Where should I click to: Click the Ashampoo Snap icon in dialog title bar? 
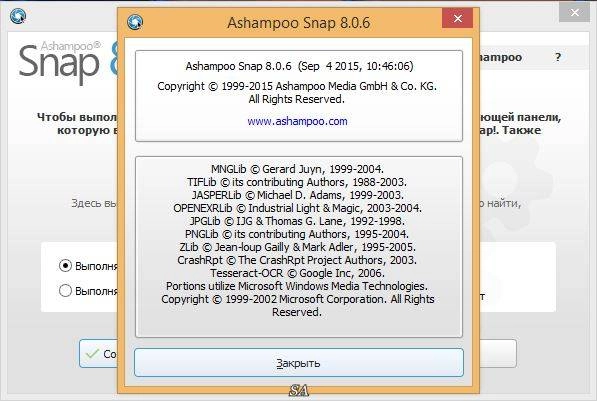135,22
